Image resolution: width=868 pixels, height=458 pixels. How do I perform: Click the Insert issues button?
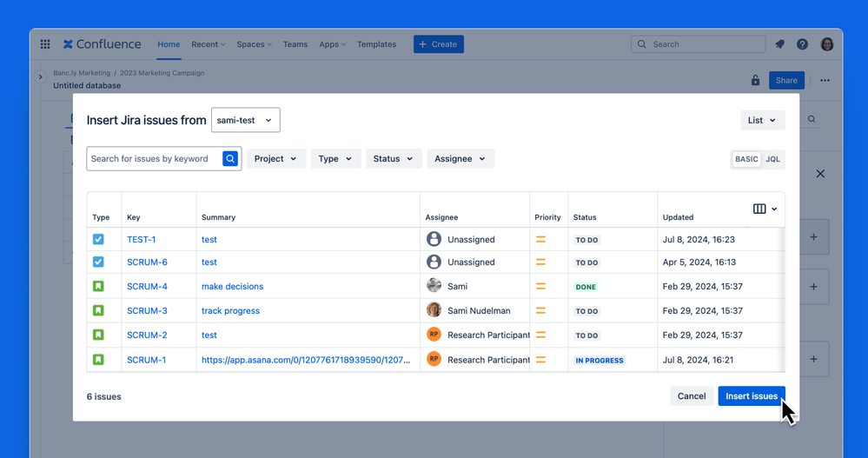[x=752, y=396]
